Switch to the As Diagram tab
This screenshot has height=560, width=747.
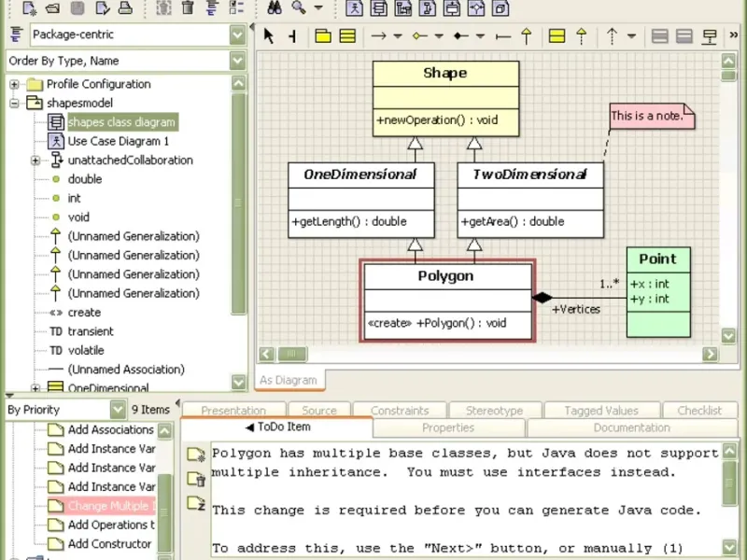tap(289, 380)
